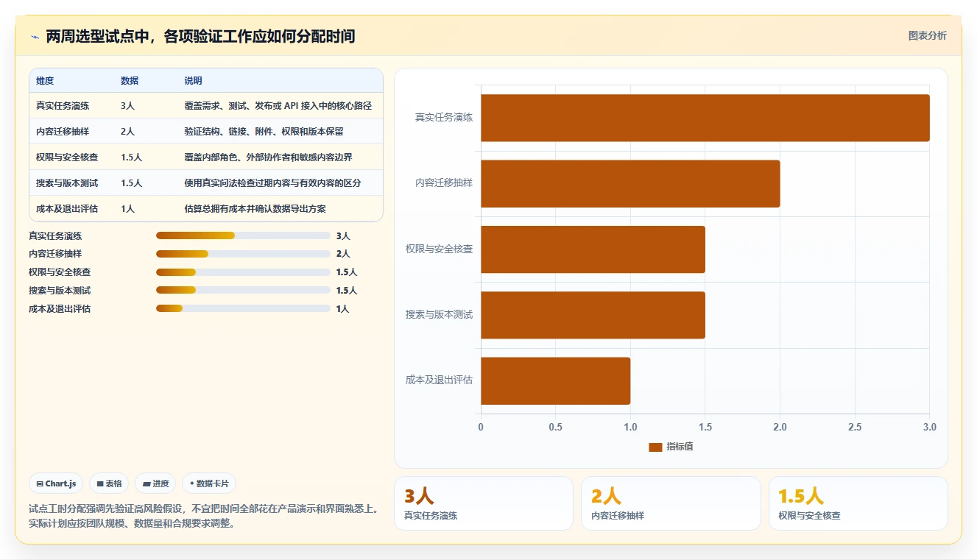This screenshot has height=560, width=977.
Task: Click the 内容迁移抽样 chart axis label
Action: (x=444, y=182)
